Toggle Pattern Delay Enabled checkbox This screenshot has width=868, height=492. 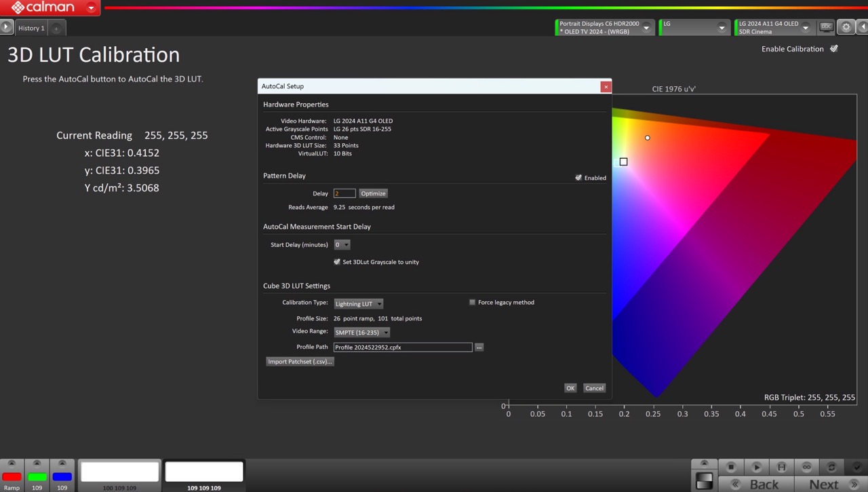[x=578, y=177]
